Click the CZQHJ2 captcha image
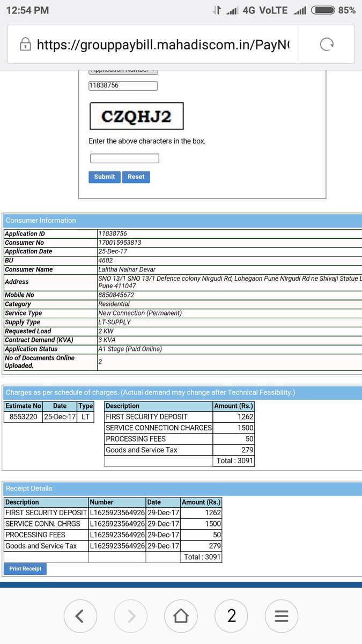This screenshot has height=644, width=362. click(136, 116)
